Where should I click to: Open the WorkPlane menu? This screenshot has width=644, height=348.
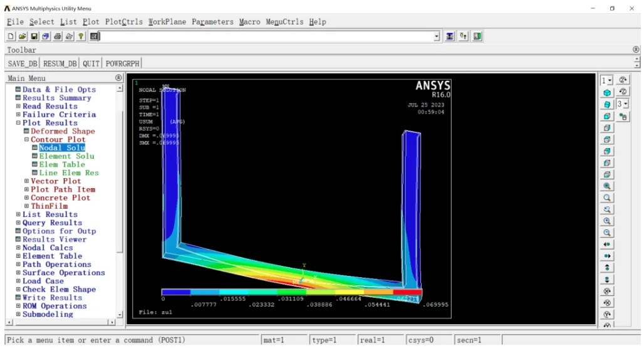[x=167, y=22]
